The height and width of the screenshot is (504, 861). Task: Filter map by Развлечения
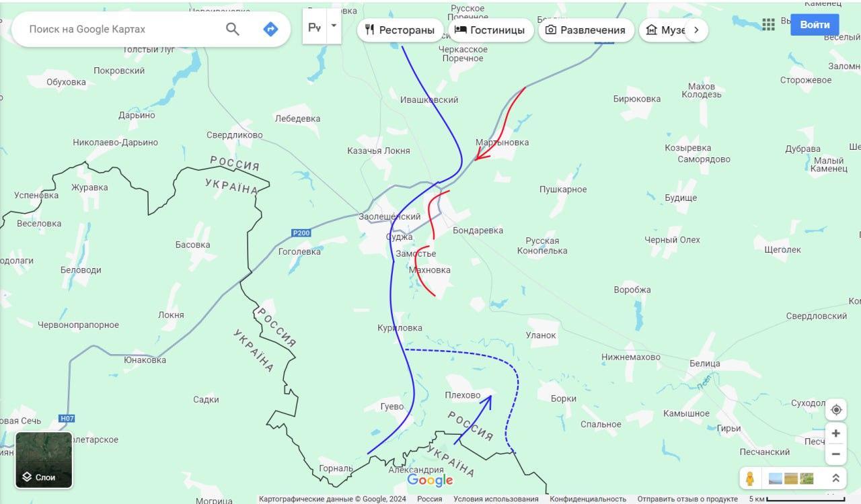(x=586, y=30)
